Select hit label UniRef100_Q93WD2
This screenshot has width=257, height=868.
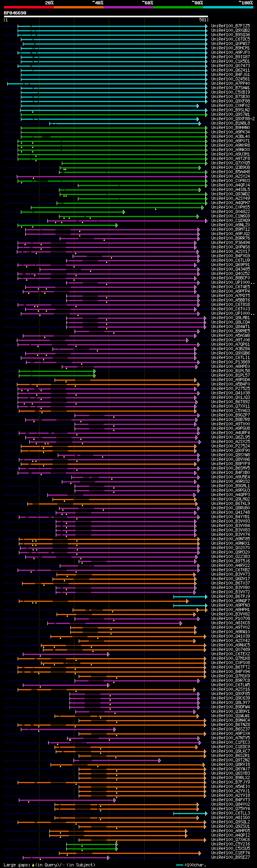230,194
